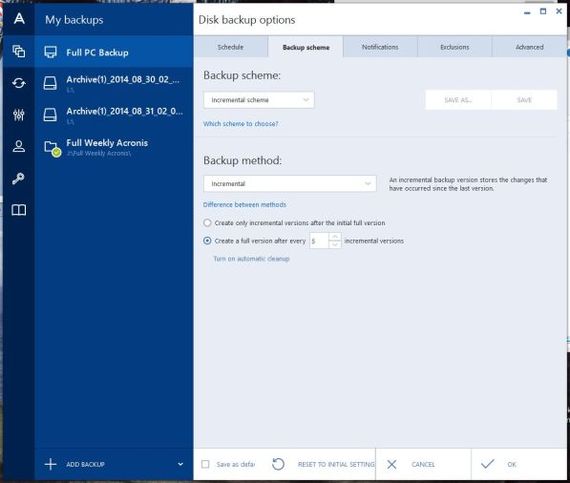Minimize the Disk backup options window
The image size is (570, 483).
(527, 12)
